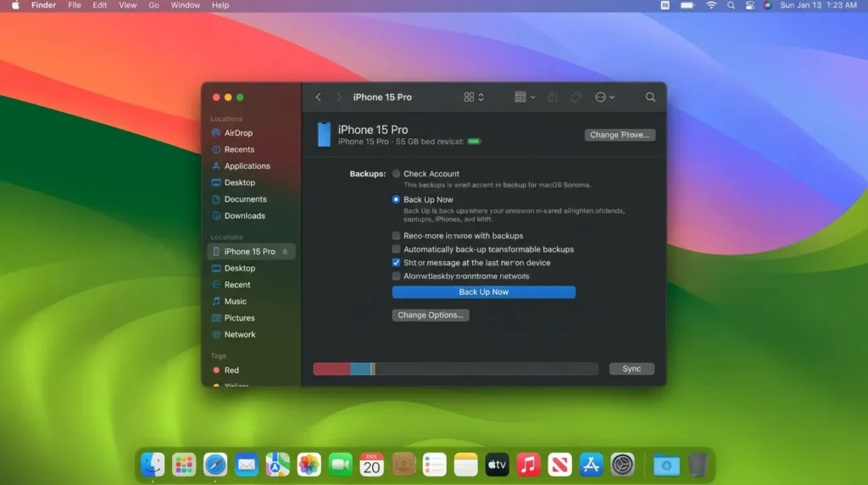This screenshot has height=485, width=868.
Task: Launch FaceTime from the Dock
Action: 341,465
